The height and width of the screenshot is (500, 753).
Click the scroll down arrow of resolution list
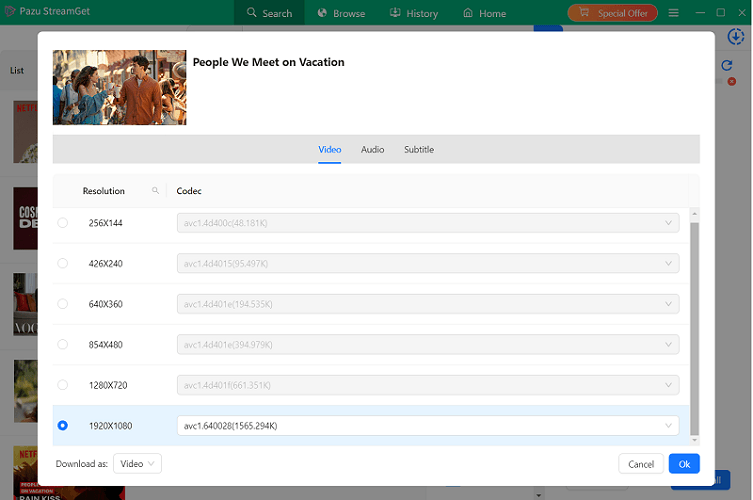click(x=694, y=440)
